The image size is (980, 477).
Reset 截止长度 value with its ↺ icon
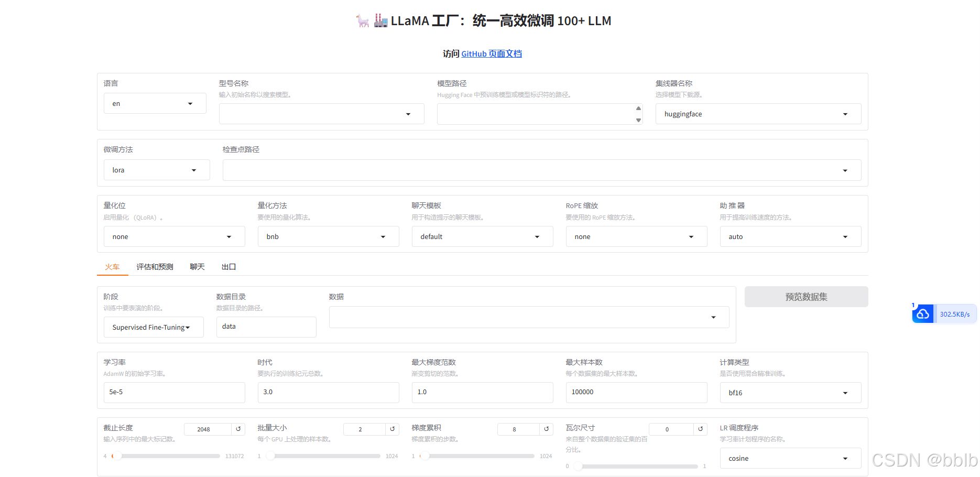point(238,429)
